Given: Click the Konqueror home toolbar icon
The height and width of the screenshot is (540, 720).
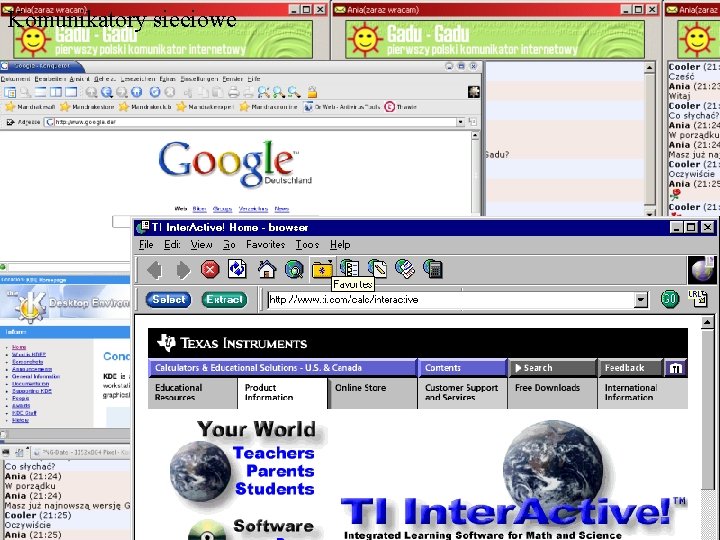Looking at the screenshot, I should pos(136,92).
